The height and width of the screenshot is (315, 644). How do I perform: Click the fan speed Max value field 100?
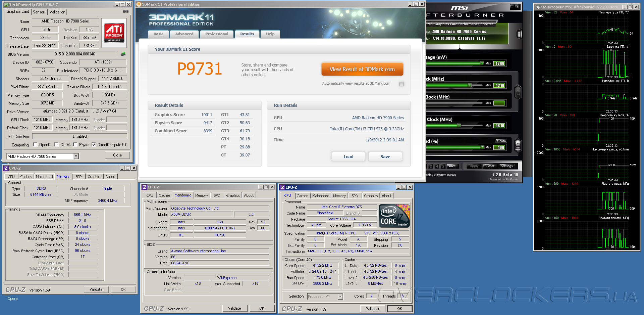coord(499,147)
